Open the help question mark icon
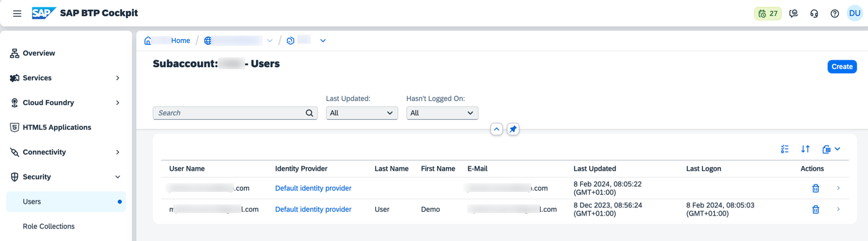 835,14
